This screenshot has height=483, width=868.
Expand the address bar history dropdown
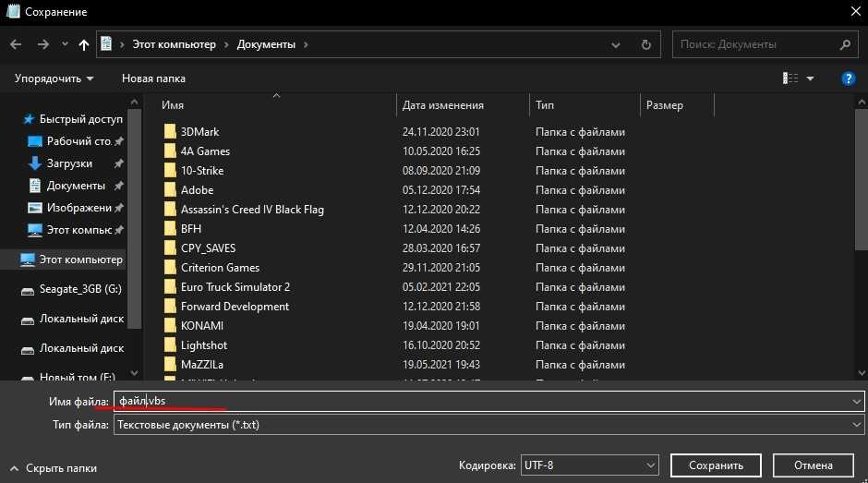(x=616, y=44)
